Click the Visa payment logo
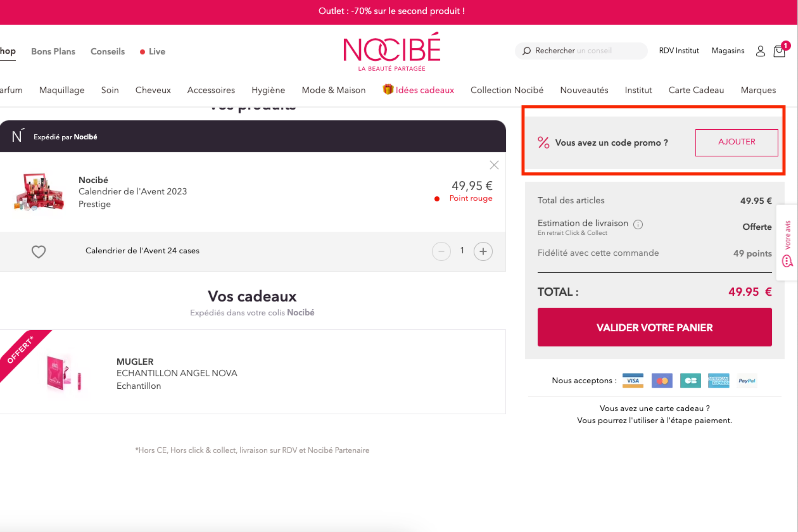This screenshot has height=532, width=798. [x=633, y=380]
